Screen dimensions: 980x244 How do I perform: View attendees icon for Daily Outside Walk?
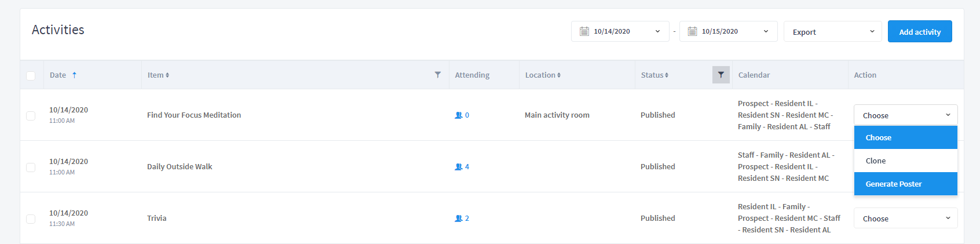[458, 167]
